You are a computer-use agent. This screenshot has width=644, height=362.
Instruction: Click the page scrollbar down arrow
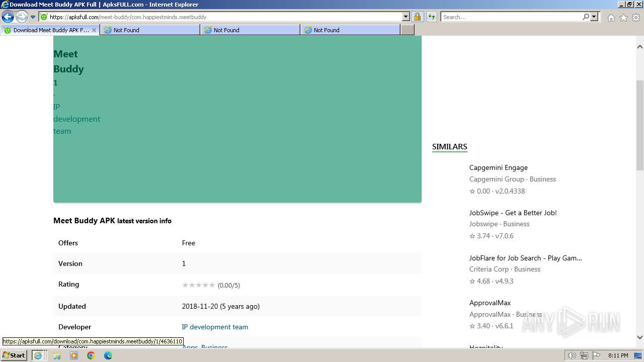[x=639, y=337]
